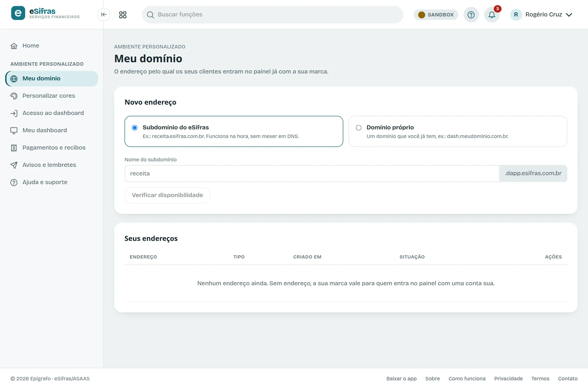588x389 pixels.
Task: Click the Avisos e lembretes paper-plane icon
Action: [14, 165]
